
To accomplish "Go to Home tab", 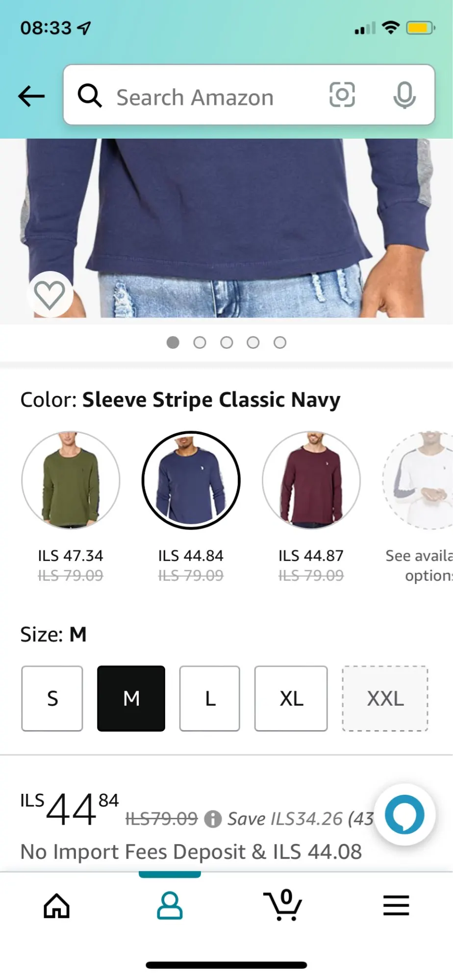I will 57,906.
